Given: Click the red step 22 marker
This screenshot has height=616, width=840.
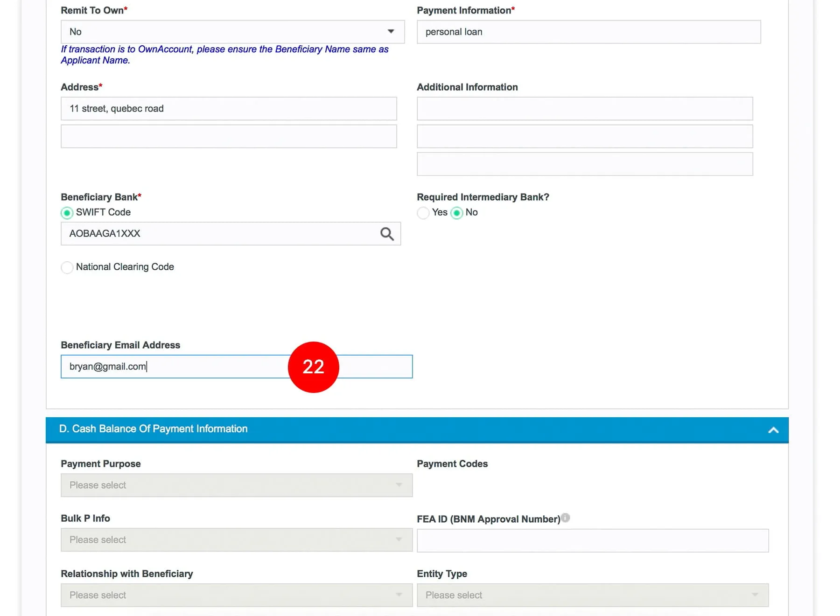Looking at the screenshot, I should click(x=313, y=367).
